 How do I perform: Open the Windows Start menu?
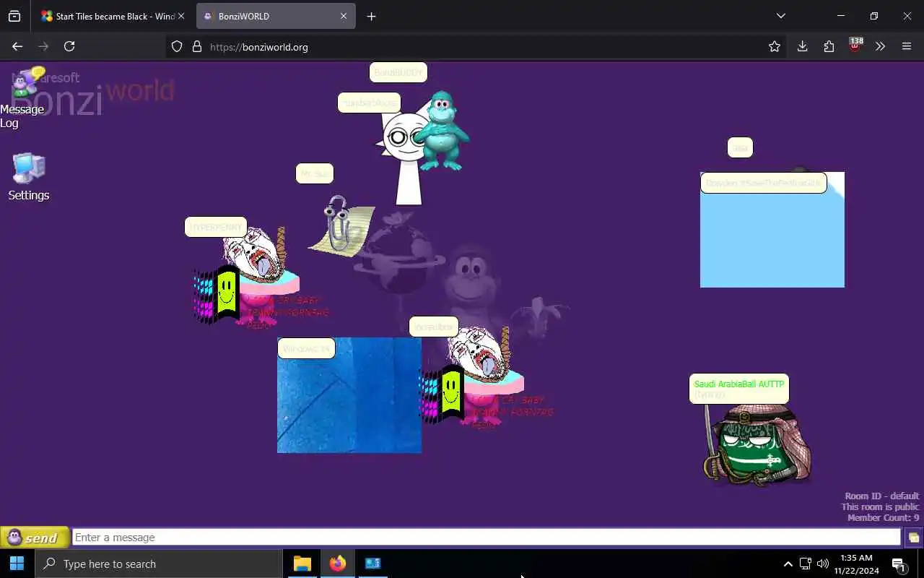[x=17, y=564]
